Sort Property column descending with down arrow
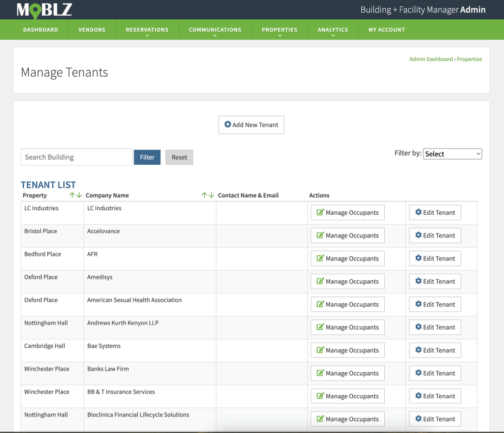504x433 pixels. pyautogui.click(x=79, y=195)
